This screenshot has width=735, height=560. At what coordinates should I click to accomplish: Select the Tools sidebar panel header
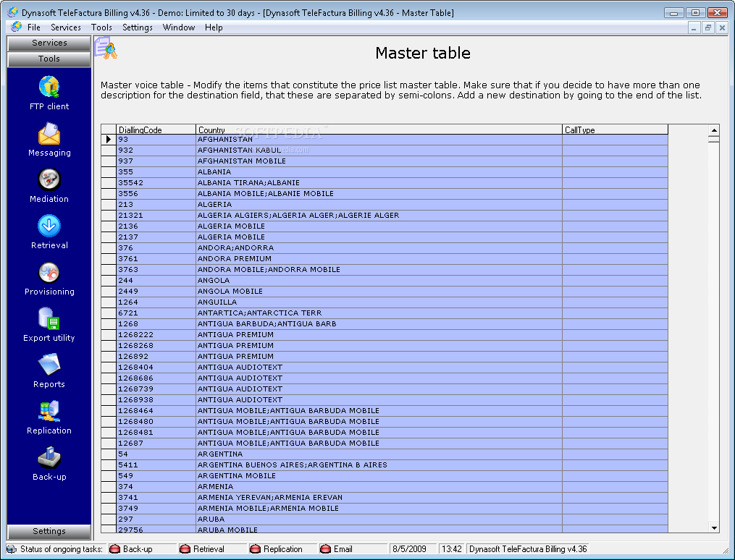(49, 59)
